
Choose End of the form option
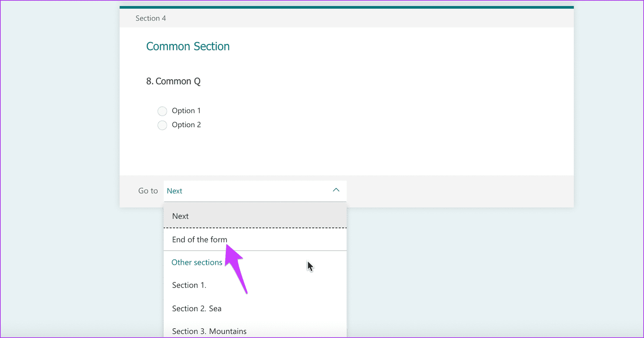tap(255, 239)
